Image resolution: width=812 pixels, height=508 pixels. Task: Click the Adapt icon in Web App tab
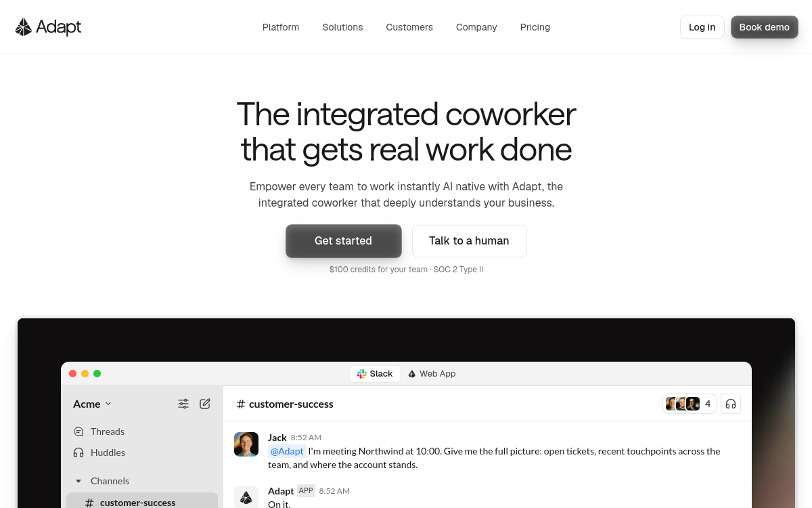(x=412, y=374)
